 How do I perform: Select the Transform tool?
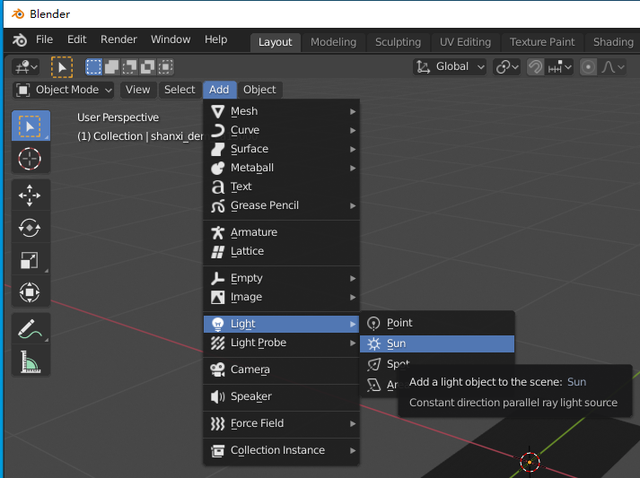31,292
